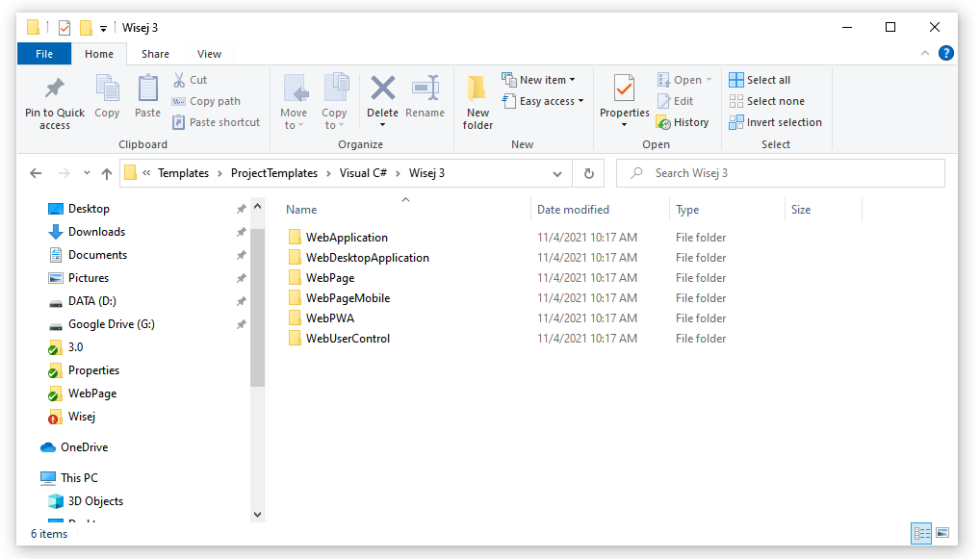Open file History
The image size is (980, 559).
click(x=683, y=122)
